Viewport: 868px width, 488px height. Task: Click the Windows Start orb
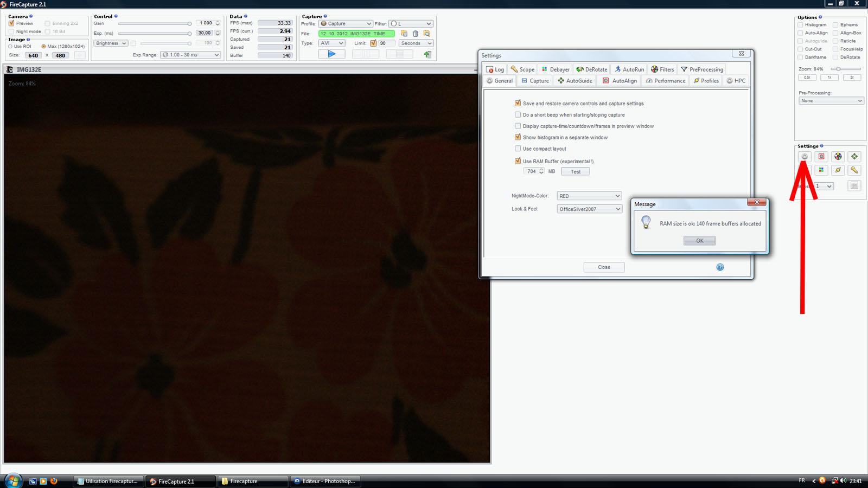pyautogui.click(x=13, y=480)
